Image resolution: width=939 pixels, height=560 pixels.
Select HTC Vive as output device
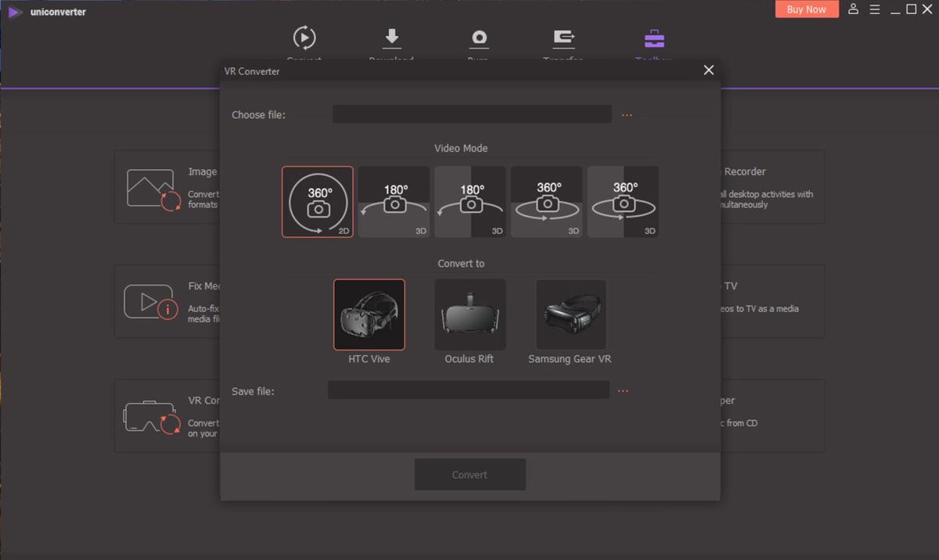[x=369, y=314]
